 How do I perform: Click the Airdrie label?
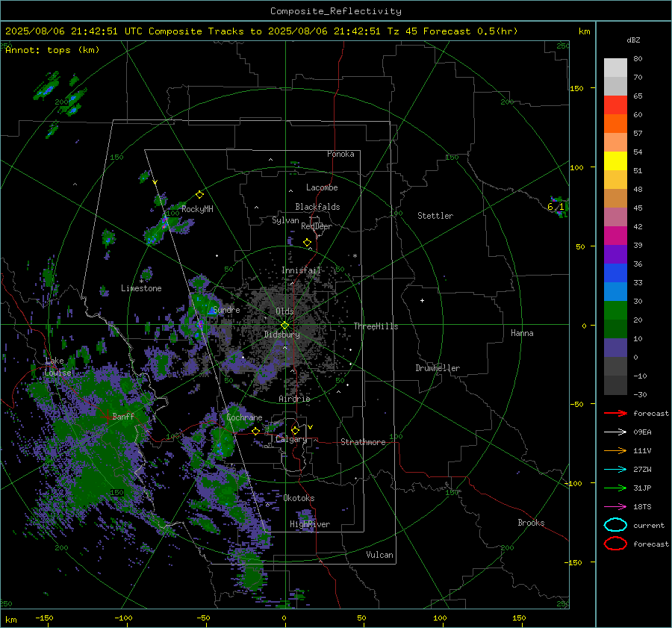pyautogui.click(x=294, y=399)
